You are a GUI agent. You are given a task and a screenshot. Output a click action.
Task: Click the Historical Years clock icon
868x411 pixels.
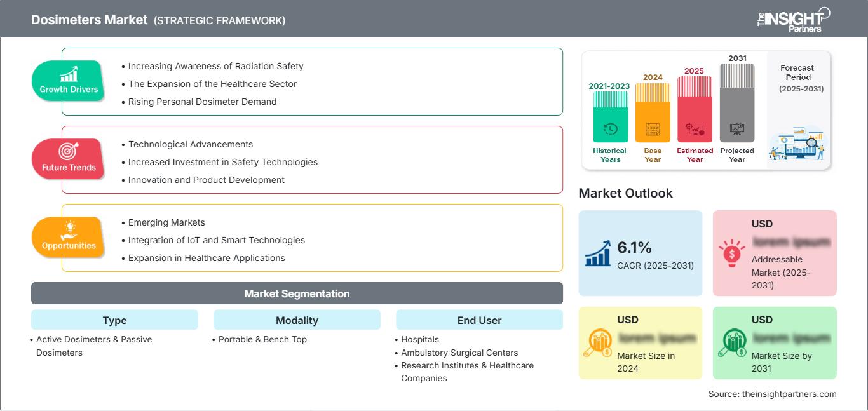610,129
